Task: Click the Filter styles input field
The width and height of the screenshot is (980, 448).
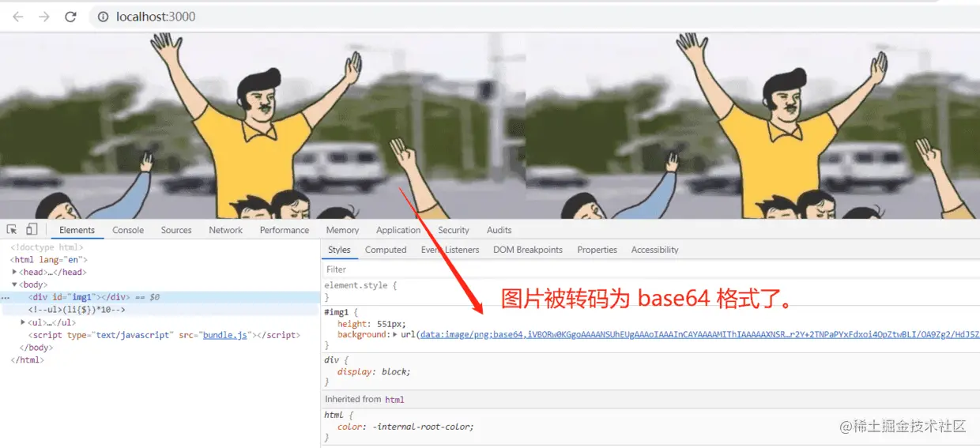Action: [x=650, y=269]
